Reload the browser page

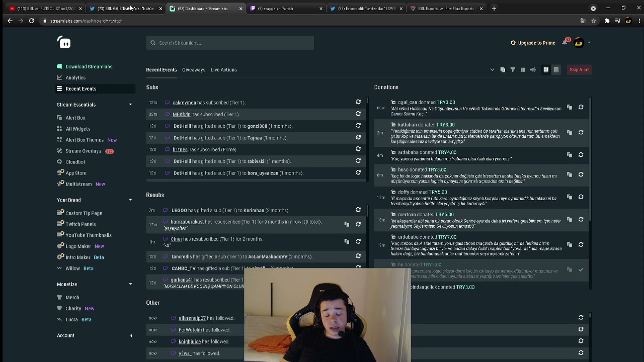(31, 21)
